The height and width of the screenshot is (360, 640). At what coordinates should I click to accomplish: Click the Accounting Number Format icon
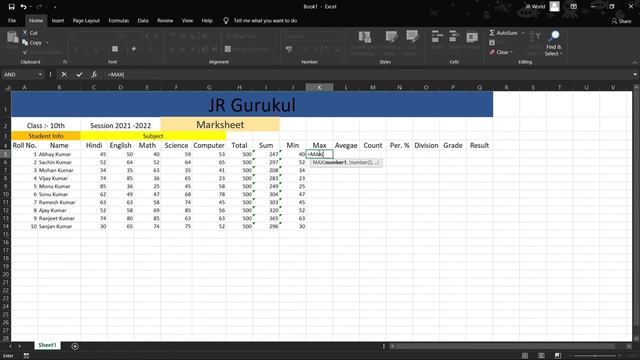289,49
